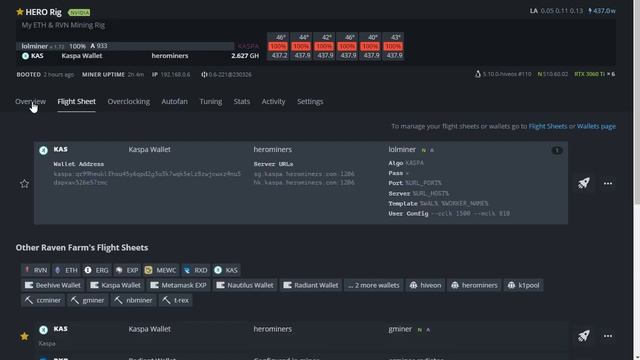Screen dimensions: 640x360
Task: Filter by Beehive Wallet tag
Action: (x=53, y=285)
